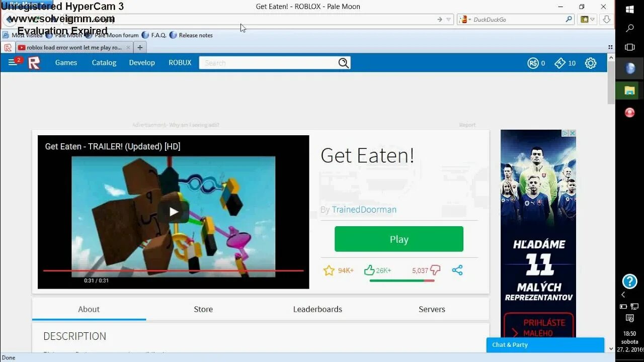Open Task View on taskbar
Viewport: 644px width, 362px height.
tap(629, 47)
